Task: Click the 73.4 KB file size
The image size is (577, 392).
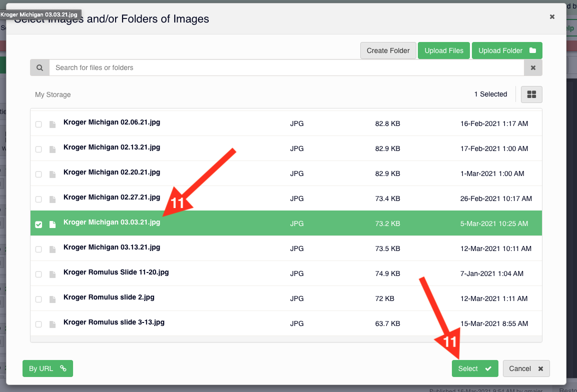Action: 387,199
